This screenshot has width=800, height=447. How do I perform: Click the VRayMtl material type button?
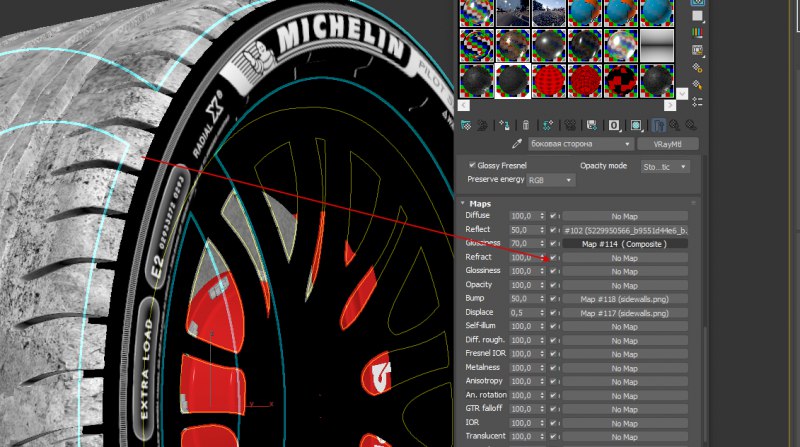[x=667, y=144]
